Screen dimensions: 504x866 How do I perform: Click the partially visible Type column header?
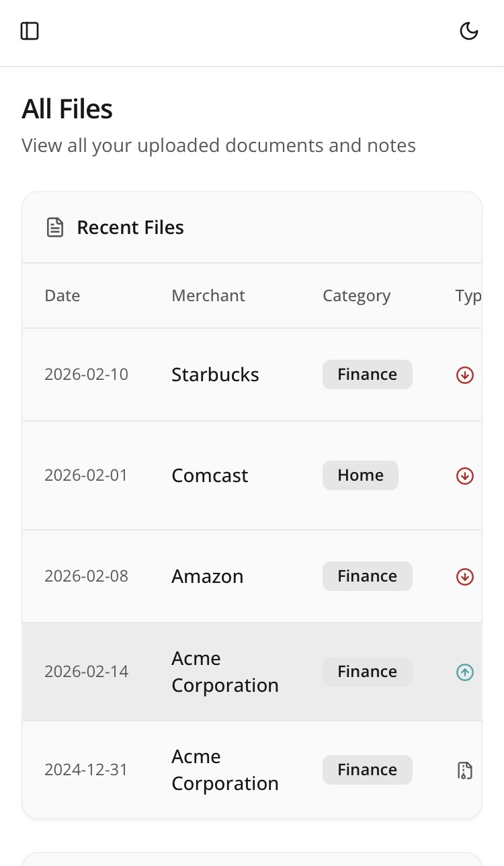pyautogui.click(x=468, y=296)
